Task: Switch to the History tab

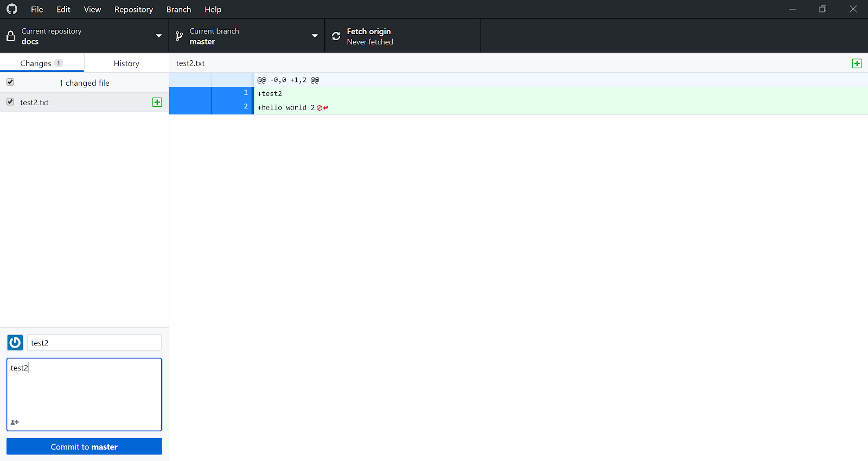Action: pos(126,63)
